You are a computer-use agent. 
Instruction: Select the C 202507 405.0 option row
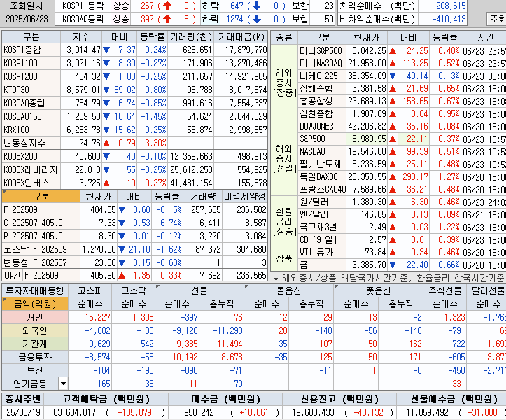(135, 223)
